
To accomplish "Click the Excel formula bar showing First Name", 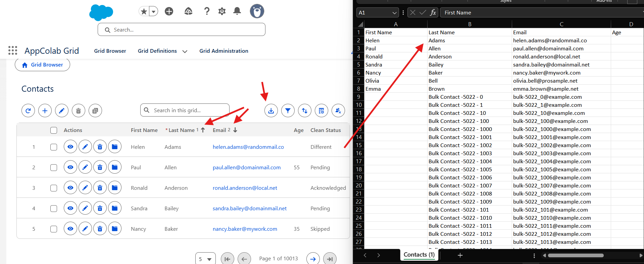I will pyautogui.click(x=542, y=13).
